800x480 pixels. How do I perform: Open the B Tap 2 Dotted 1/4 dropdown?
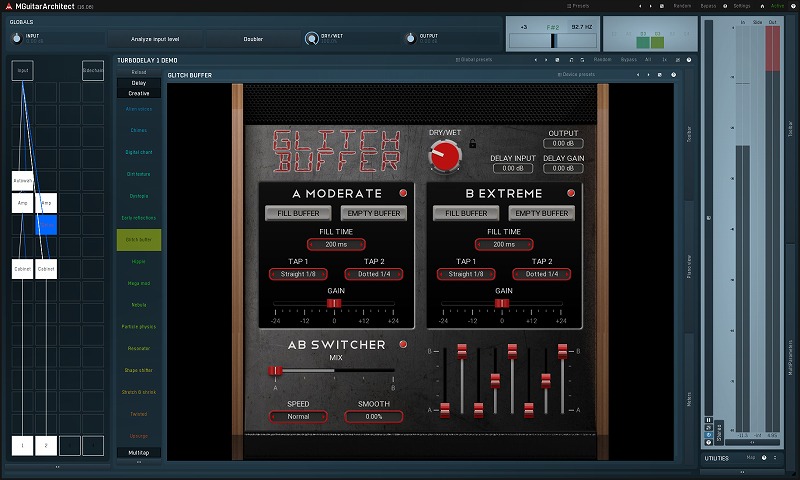[541, 274]
